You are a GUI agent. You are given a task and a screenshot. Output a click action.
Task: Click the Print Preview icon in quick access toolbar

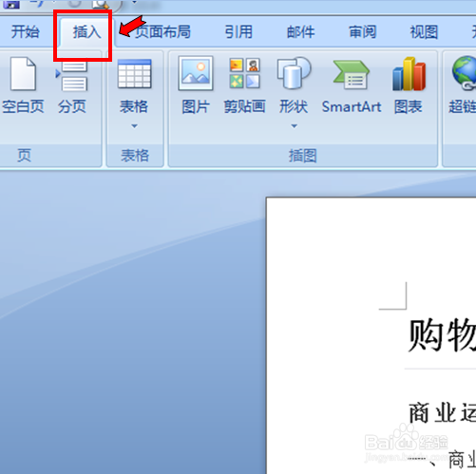click(101, 4)
